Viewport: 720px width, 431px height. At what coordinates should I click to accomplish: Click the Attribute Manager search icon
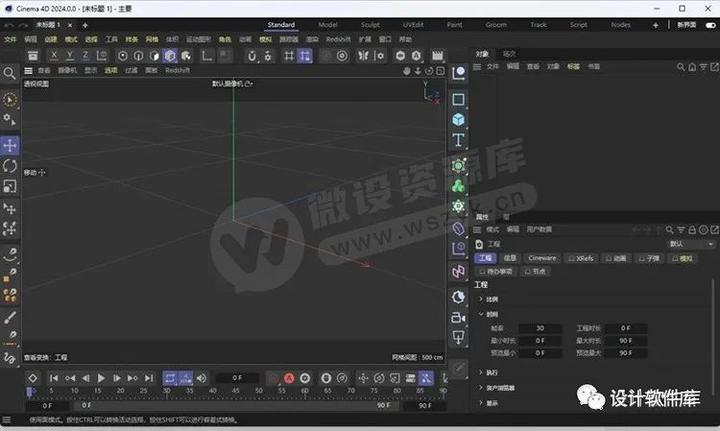669,229
